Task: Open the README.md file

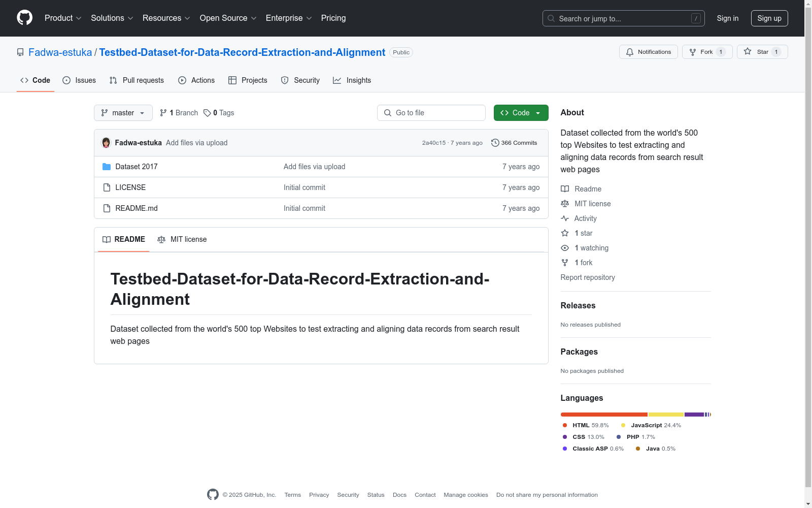Action: point(137,208)
